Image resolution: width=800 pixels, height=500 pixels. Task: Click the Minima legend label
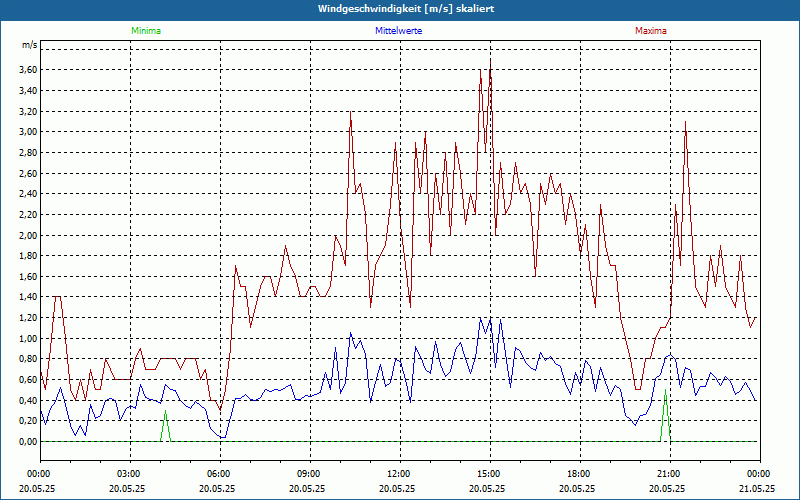click(146, 31)
